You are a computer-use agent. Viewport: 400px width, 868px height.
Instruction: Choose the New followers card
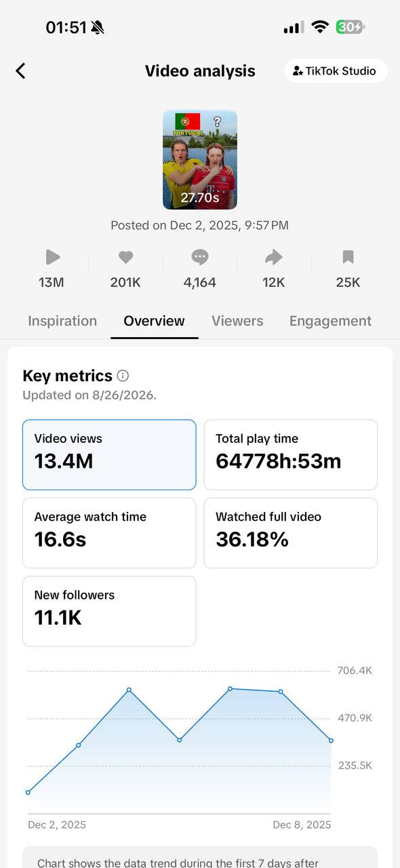tap(109, 611)
